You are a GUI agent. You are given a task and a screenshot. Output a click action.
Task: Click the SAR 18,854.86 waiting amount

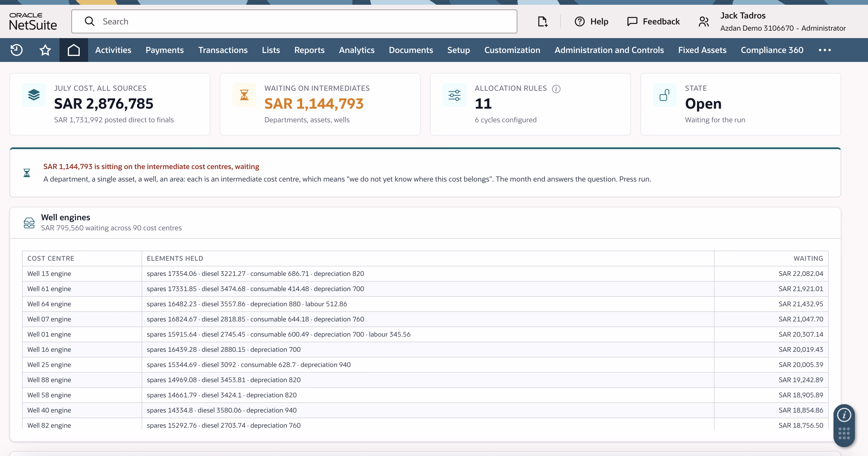[x=800, y=410]
